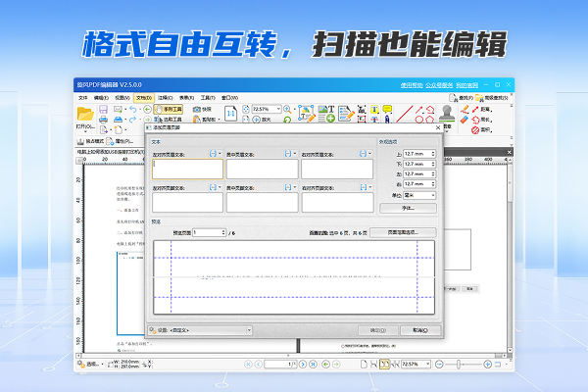Image resolution: width=588 pixels, height=392 pixels.
Task: Adjust the preview page number stepper
Action: coord(223,232)
